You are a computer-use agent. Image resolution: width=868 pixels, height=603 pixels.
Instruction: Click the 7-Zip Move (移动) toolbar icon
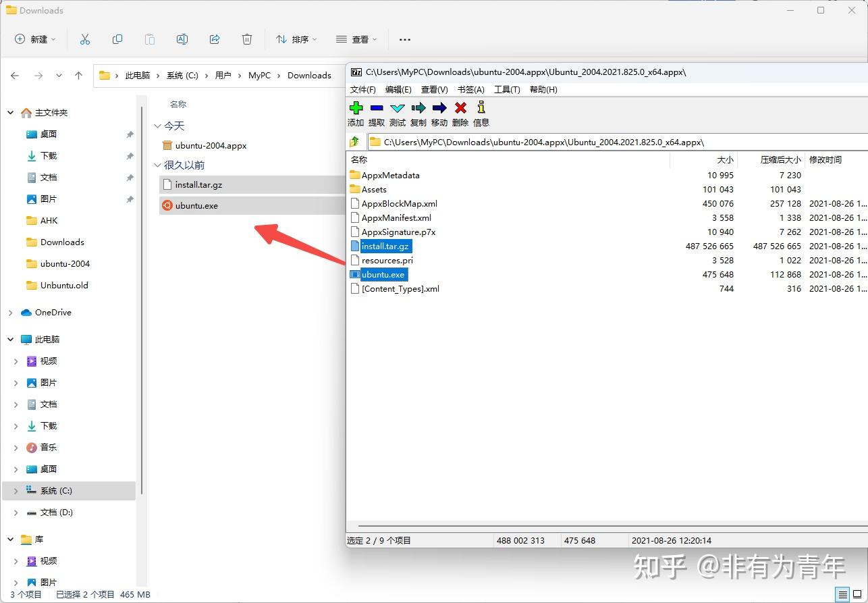coord(439,107)
